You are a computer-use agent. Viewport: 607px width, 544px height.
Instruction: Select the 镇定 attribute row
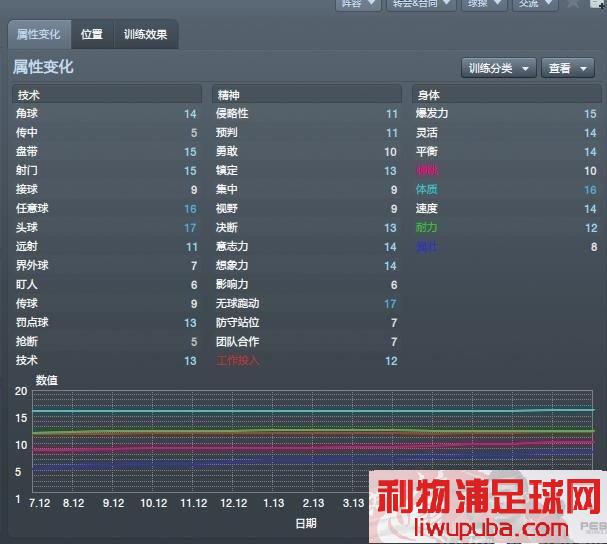[307, 170]
